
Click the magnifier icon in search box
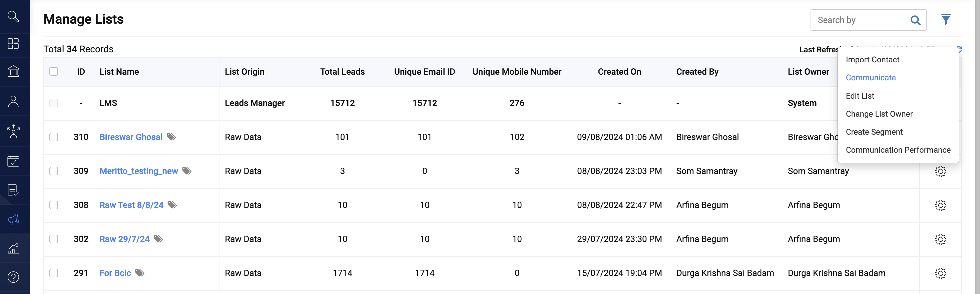(915, 20)
